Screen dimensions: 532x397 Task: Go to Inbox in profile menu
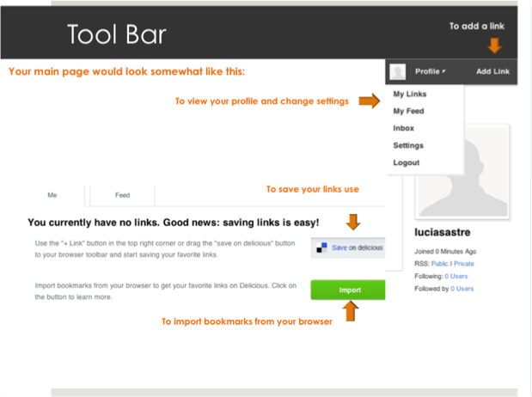[x=403, y=128]
